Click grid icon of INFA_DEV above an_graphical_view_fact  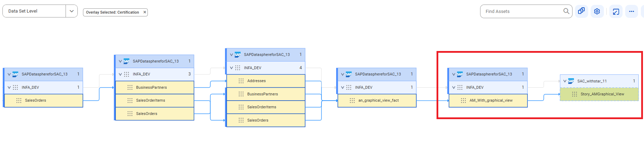tap(349, 87)
